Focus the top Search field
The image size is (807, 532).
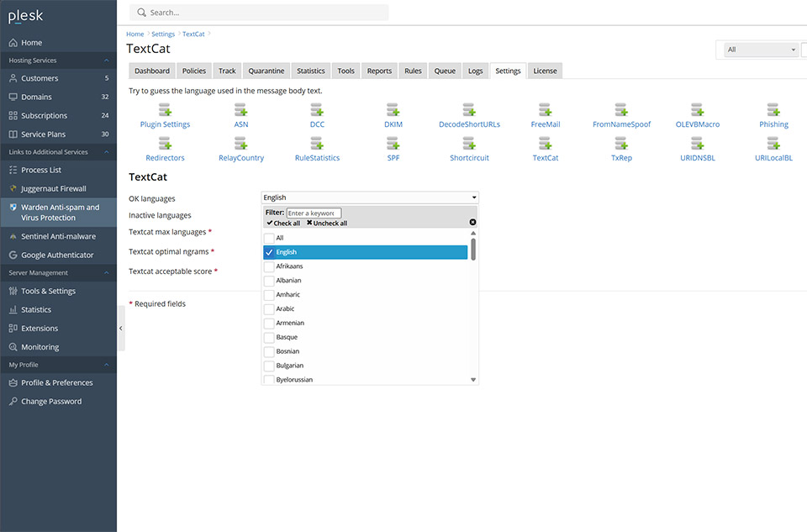coord(260,13)
